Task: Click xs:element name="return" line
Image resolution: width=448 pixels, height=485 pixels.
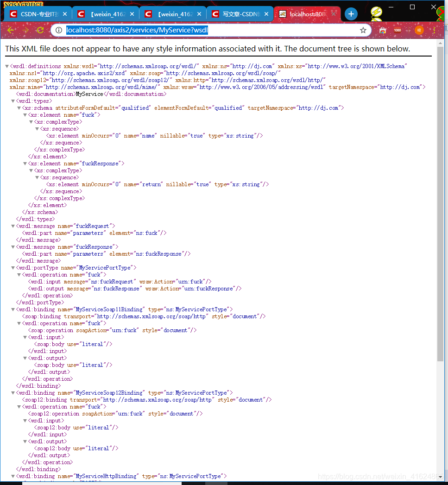Action: pyautogui.click(x=158, y=184)
